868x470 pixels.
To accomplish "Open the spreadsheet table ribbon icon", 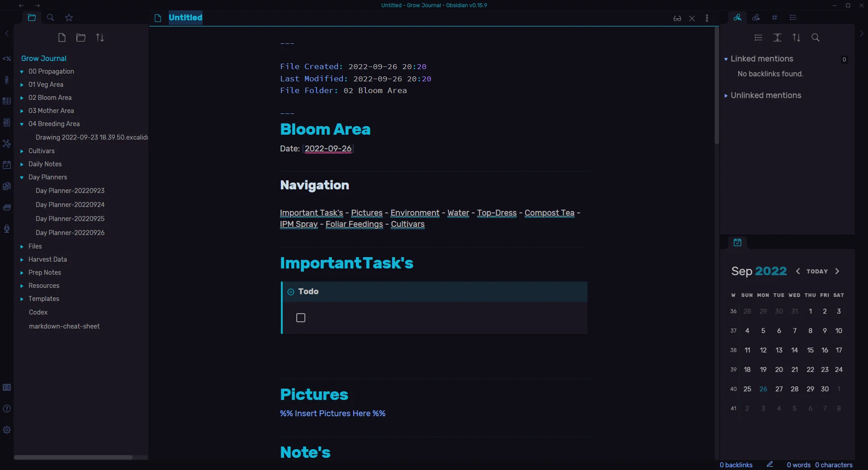I will tap(7, 101).
